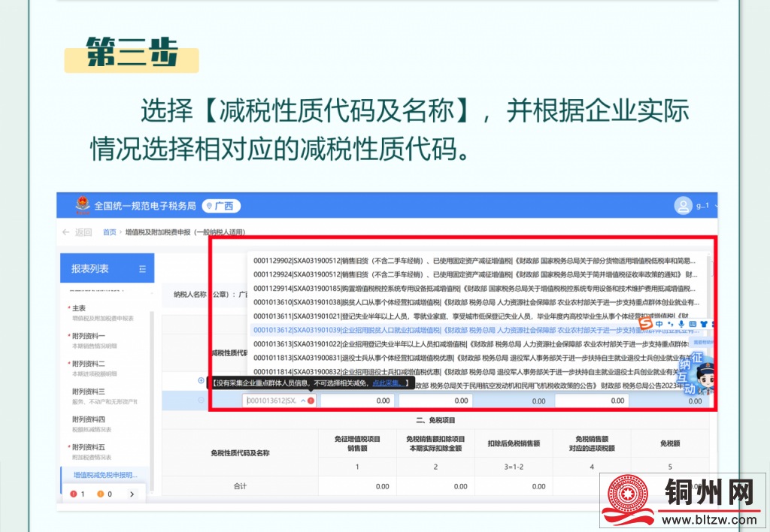Choose option 0001129914 购置增值税税控系统

[x=476, y=289]
